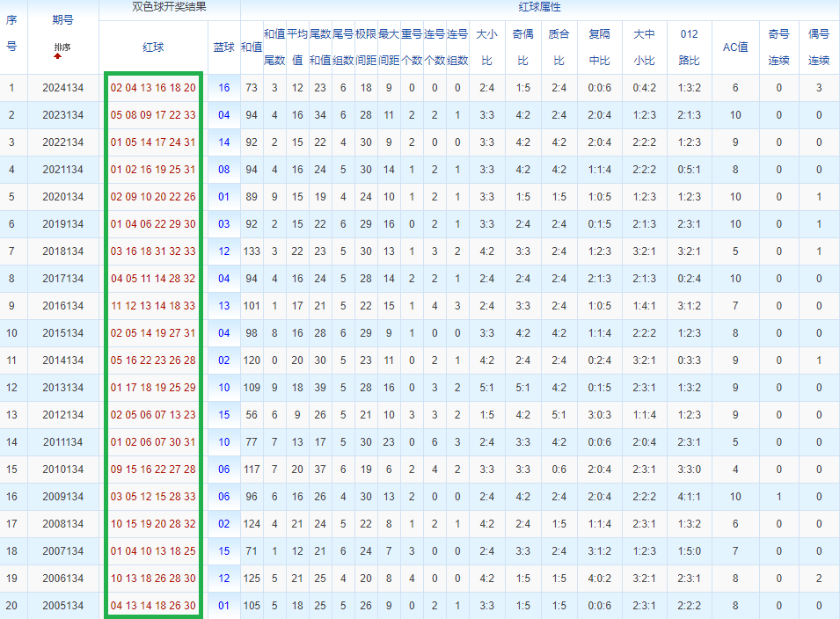The height and width of the screenshot is (619, 840).
Task: Click red balls 04 13 14 18 26 30
Action: click(153, 606)
